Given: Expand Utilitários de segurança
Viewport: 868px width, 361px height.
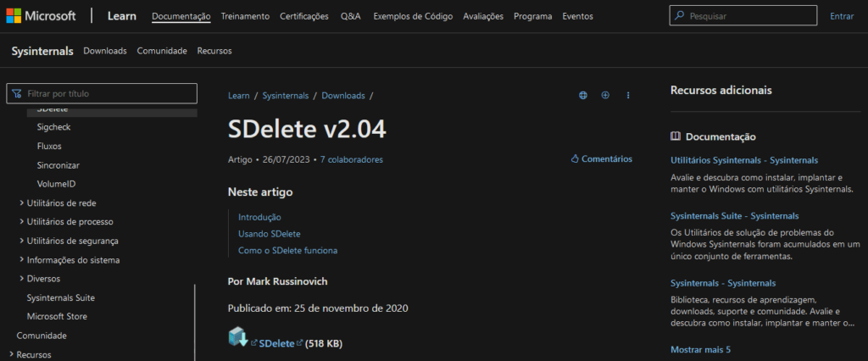Looking at the screenshot, I should (21, 241).
